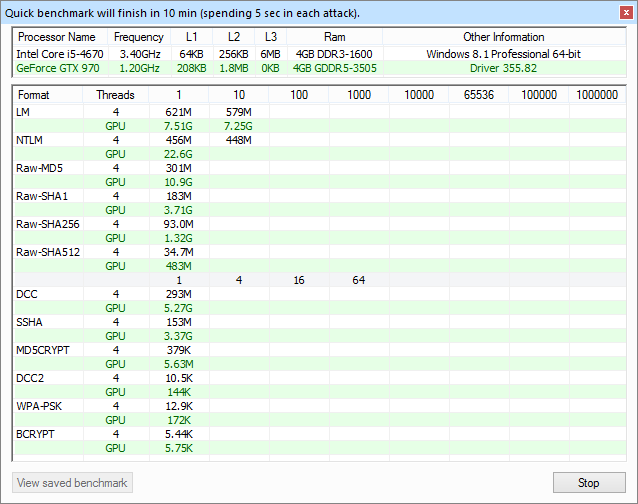Click Windows 8.1 Professional 64-bit text
This screenshot has height=504, width=638.
[x=504, y=54]
